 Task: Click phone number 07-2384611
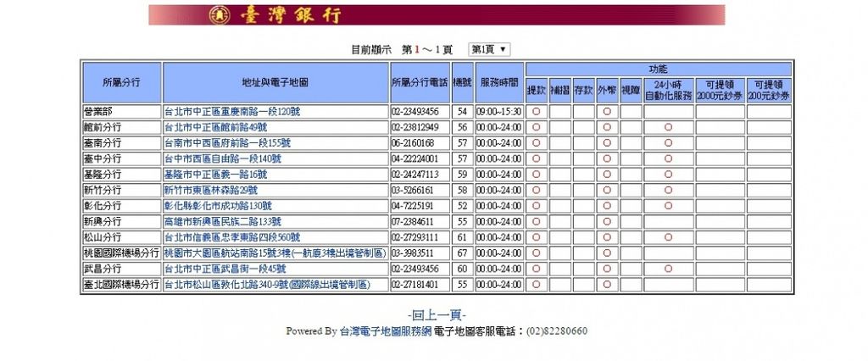click(413, 221)
